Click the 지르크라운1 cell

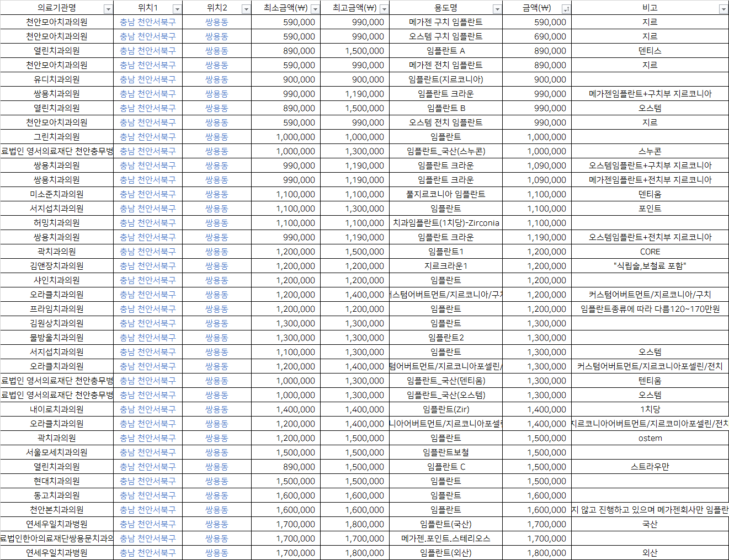[446, 266]
